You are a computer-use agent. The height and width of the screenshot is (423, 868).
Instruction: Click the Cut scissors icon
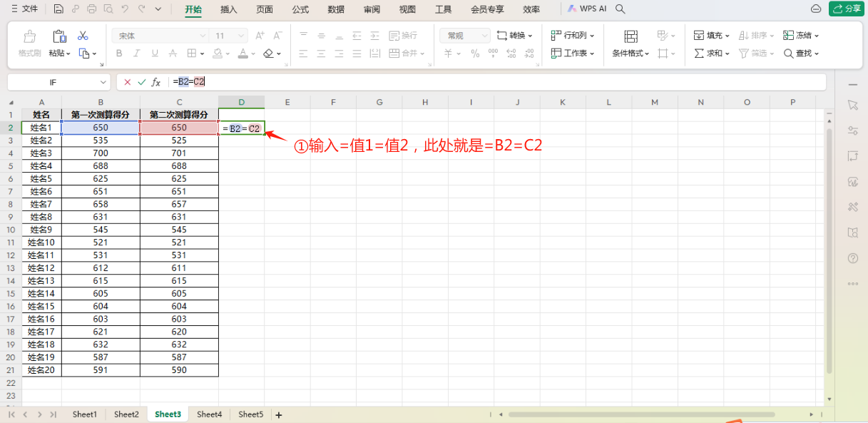(x=83, y=35)
